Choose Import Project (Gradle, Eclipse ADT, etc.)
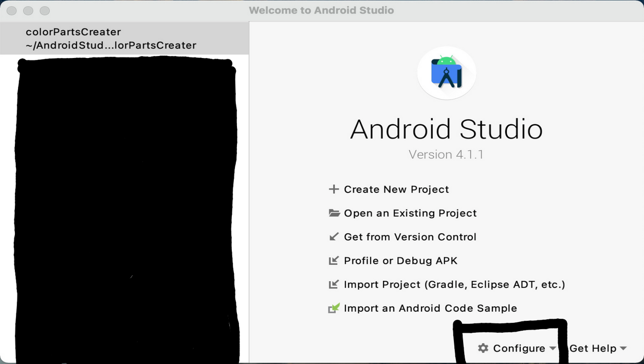Screen dimensions: 644x364 [x=454, y=284]
